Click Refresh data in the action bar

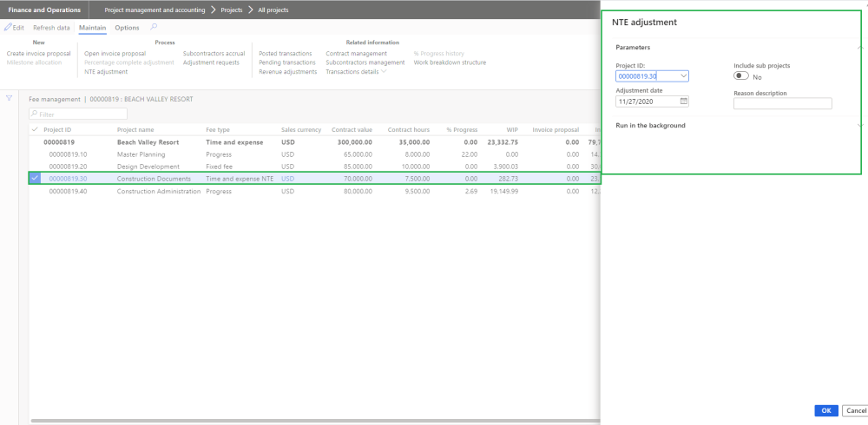[51, 28]
